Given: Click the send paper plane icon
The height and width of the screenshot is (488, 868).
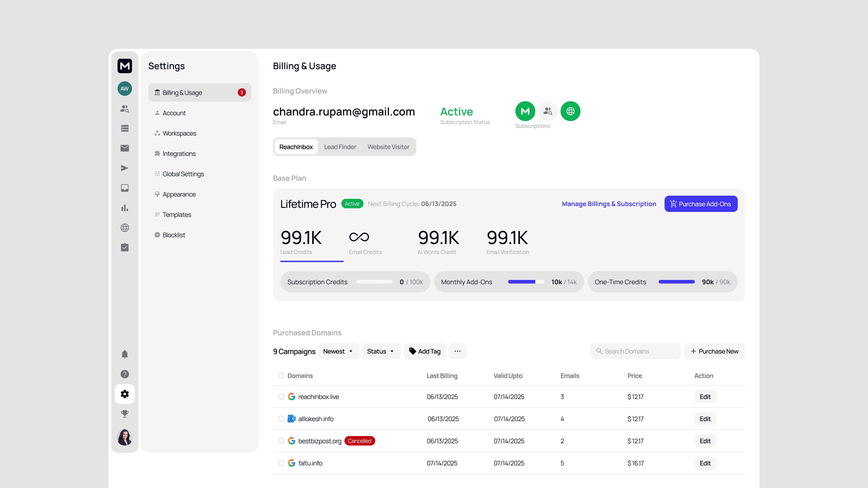Looking at the screenshot, I should click(125, 168).
